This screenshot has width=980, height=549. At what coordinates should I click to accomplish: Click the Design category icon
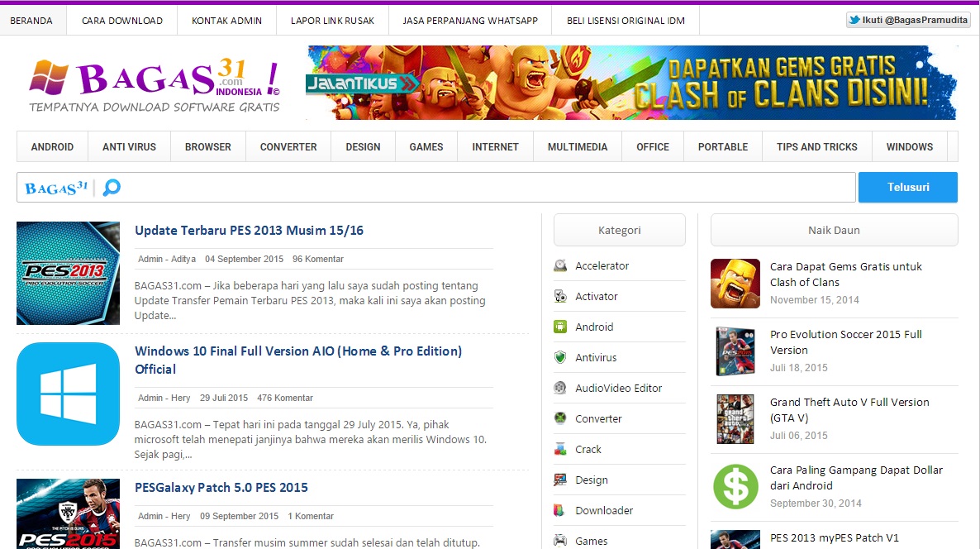click(x=560, y=480)
